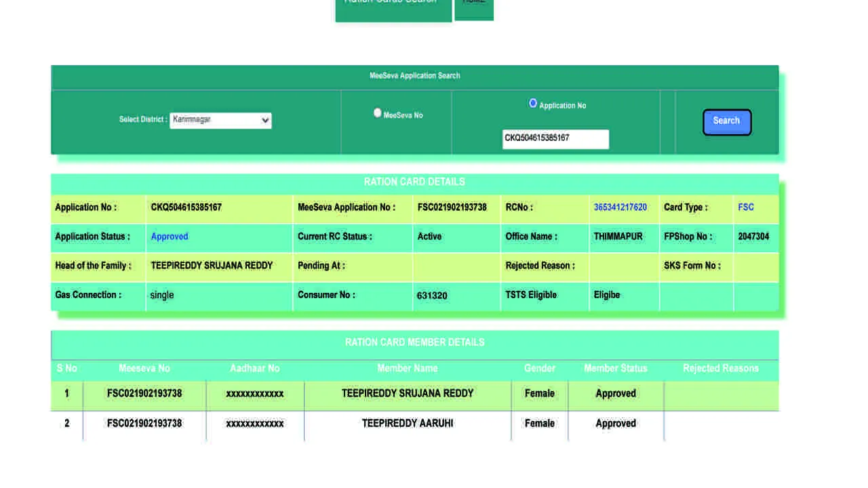868x488 pixels.
Task: Select the Consumer No value 631320
Action: (x=432, y=296)
